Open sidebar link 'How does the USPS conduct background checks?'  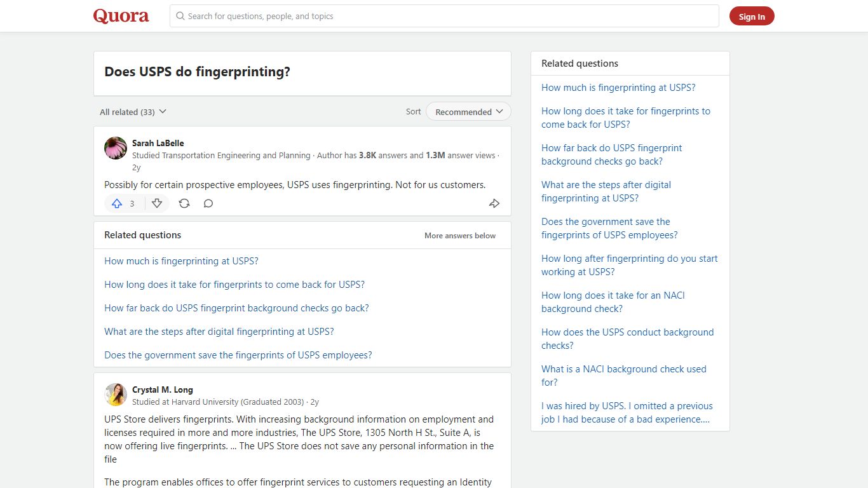pos(628,339)
